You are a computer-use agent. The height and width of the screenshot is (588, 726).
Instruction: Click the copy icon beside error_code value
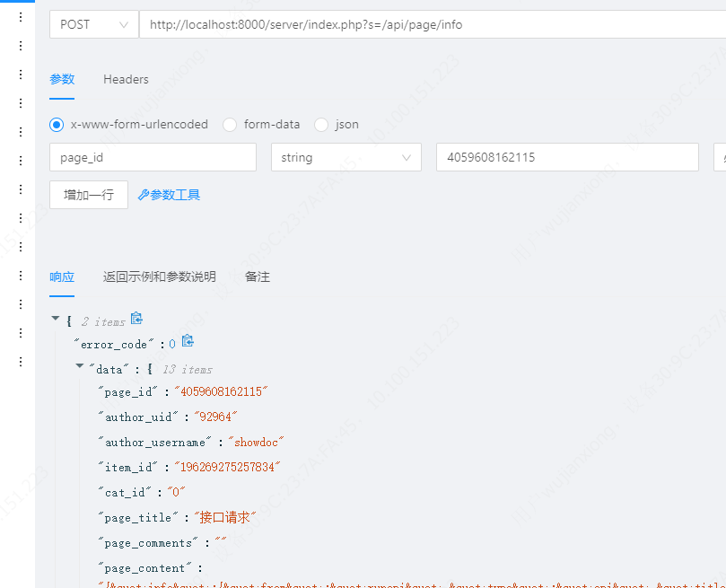(188, 340)
